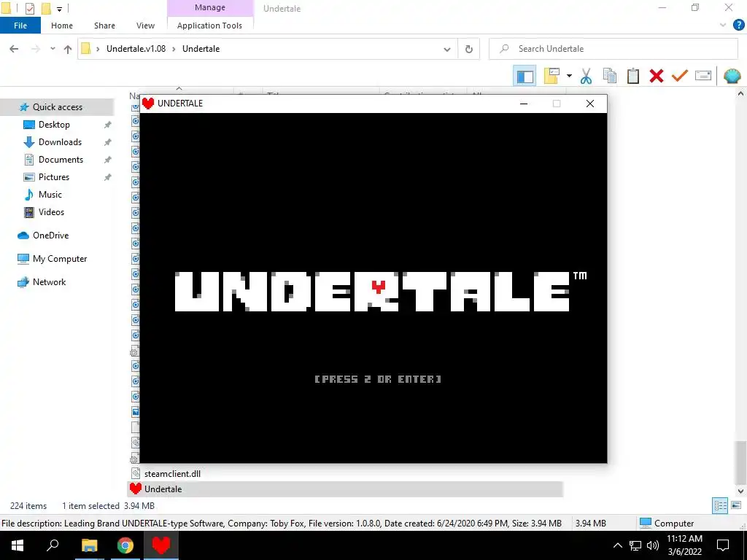Select Network in navigation pane
Screen dimensions: 747x560
point(49,282)
